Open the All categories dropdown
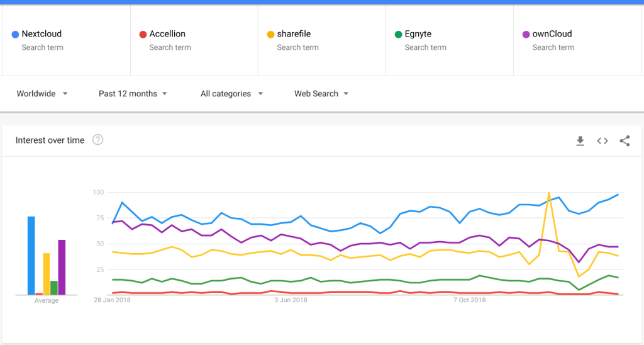The width and height of the screenshot is (644, 345). pos(231,94)
